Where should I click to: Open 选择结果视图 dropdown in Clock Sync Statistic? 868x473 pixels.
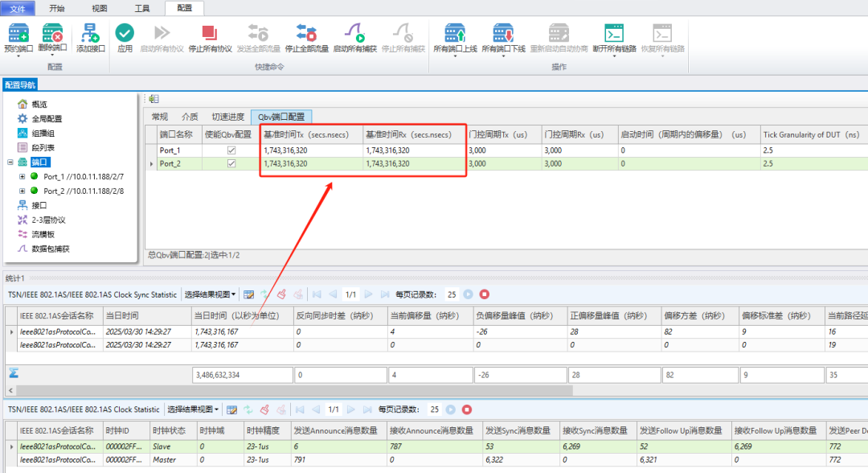tap(210, 294)
